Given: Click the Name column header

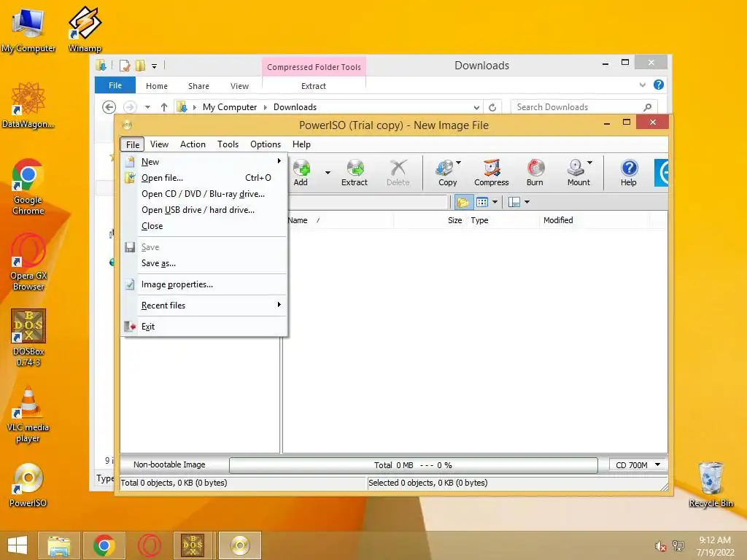Looking at the screenshot, I should coord(340,220).
